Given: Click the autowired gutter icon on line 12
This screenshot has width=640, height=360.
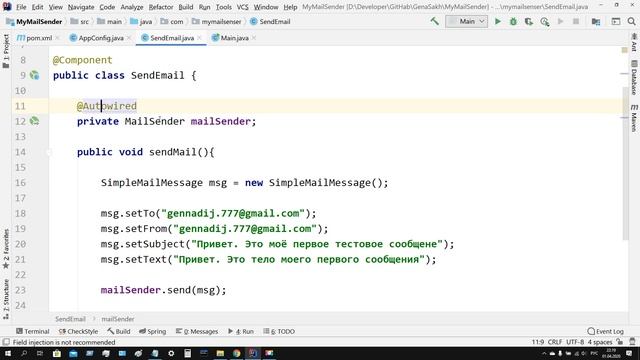Looking at the screenshot, I should tap(35, 121).
